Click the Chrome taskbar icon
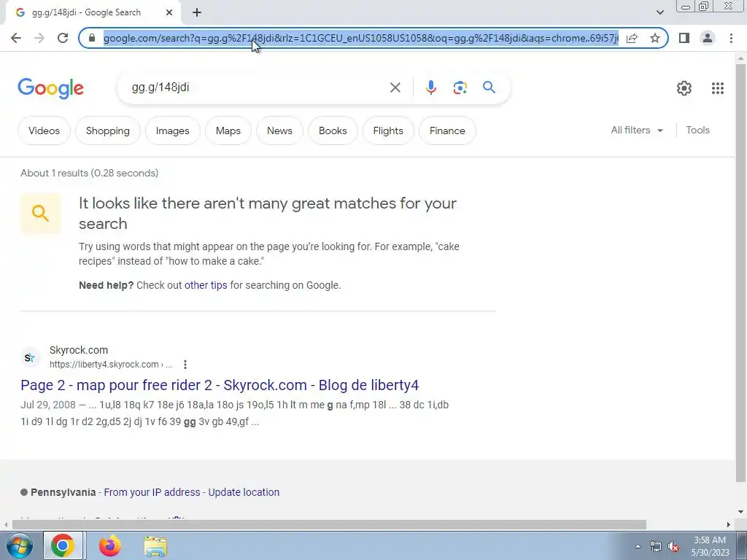 coord(63,545)
